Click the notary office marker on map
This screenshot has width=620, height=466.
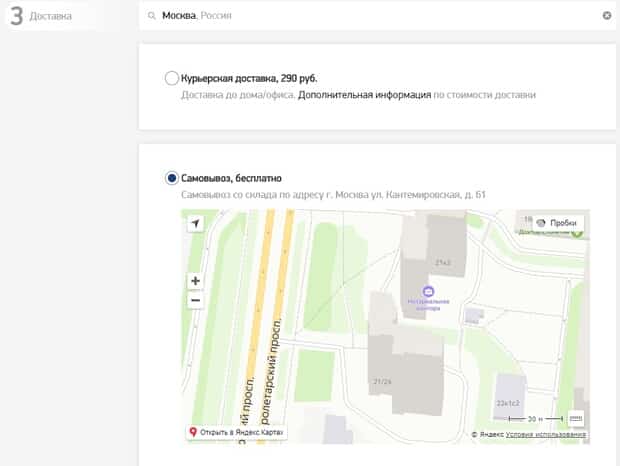click(429, 290)
